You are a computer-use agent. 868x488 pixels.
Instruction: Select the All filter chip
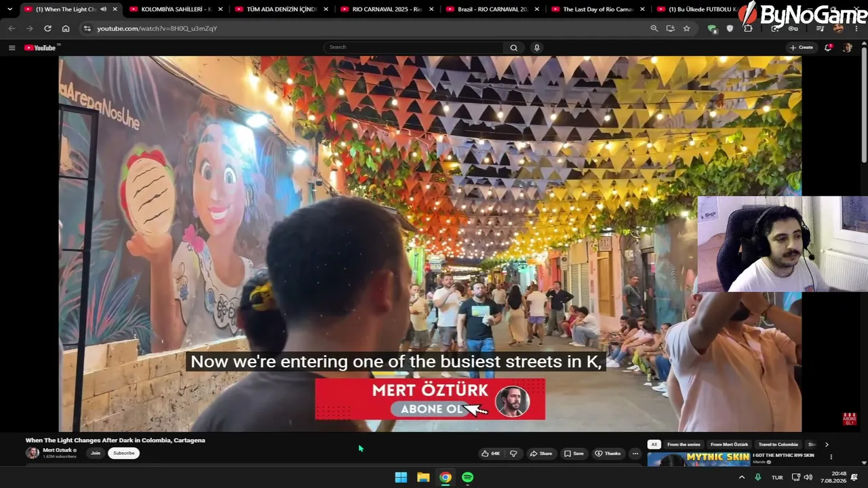[654, 445]
